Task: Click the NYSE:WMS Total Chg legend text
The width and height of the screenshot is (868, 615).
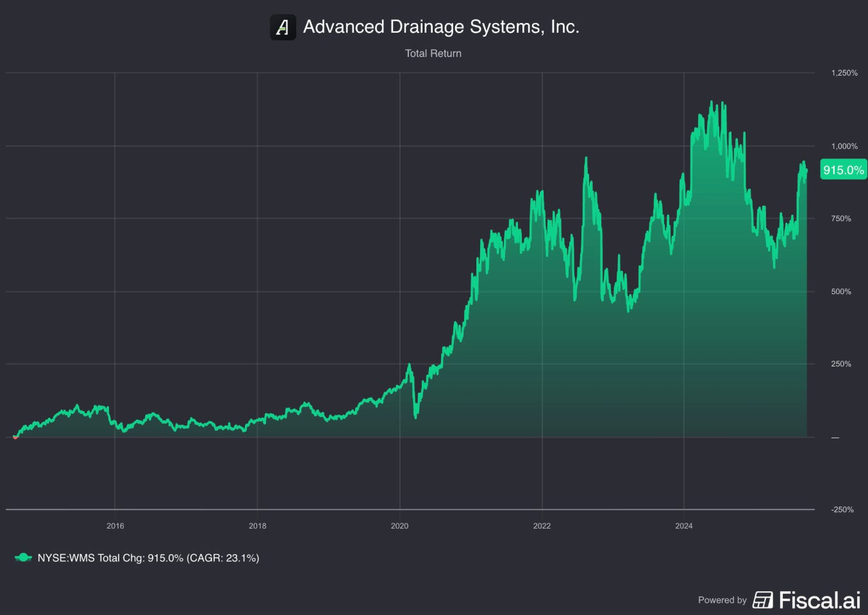Action: pos(148,558)
